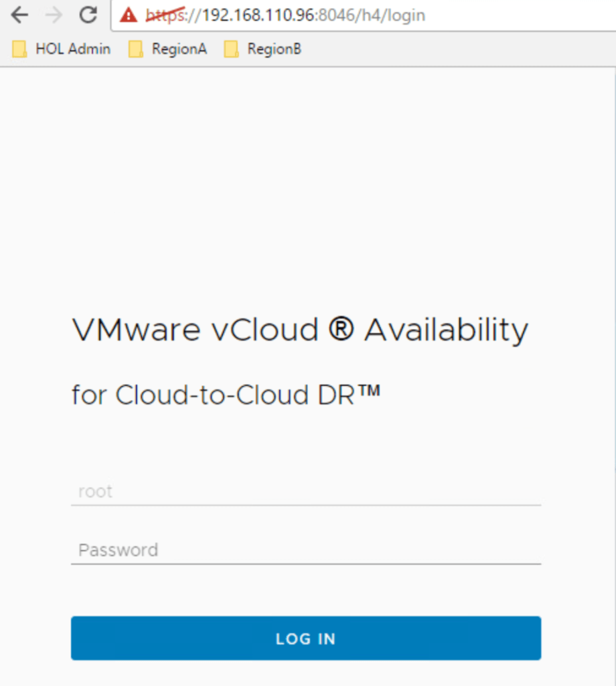Image resolution: width=616 pixels, height=686 pixels.
Task: Click the VMware vCloud Availability heading
Action: point(299,330)
